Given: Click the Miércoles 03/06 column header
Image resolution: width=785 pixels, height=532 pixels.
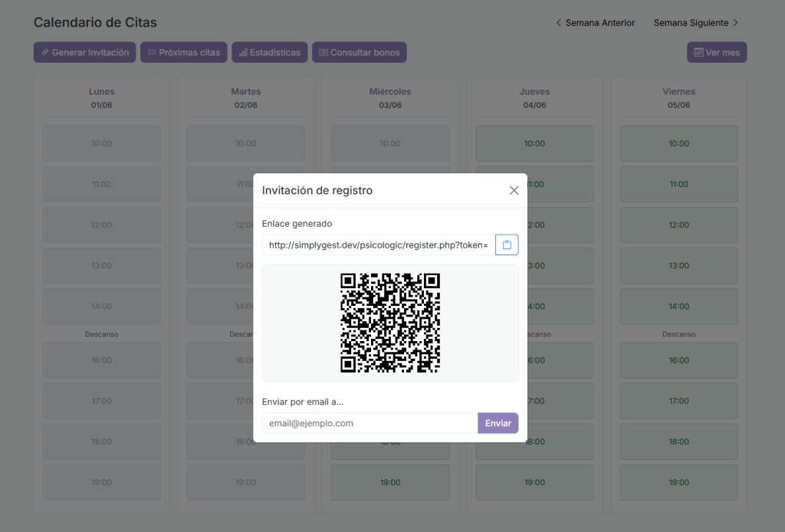Looking at the screenshot, I should [390, 98].
